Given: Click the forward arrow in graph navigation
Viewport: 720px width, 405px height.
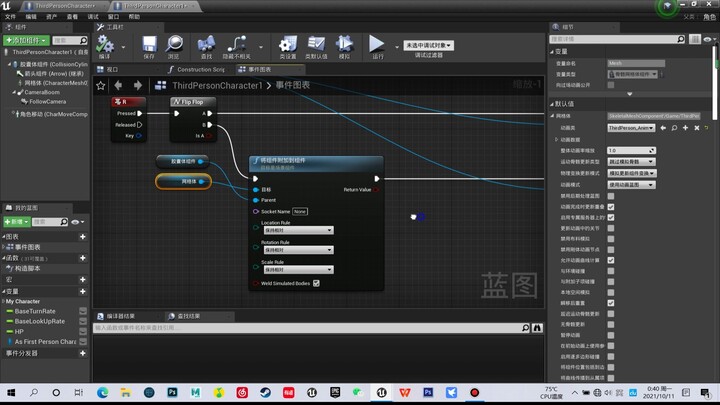Looking at the screenshot, I should click(x=138, y=85).
